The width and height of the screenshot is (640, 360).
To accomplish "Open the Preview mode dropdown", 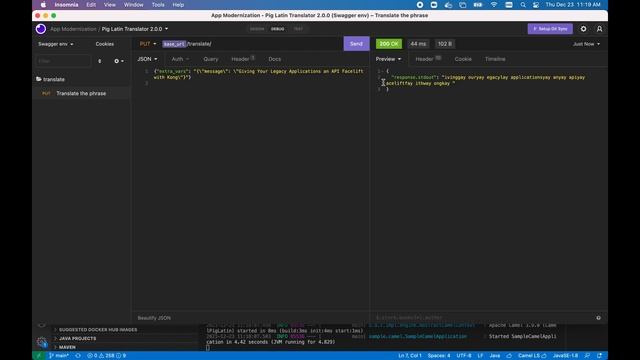I will [x=388, y=59].
